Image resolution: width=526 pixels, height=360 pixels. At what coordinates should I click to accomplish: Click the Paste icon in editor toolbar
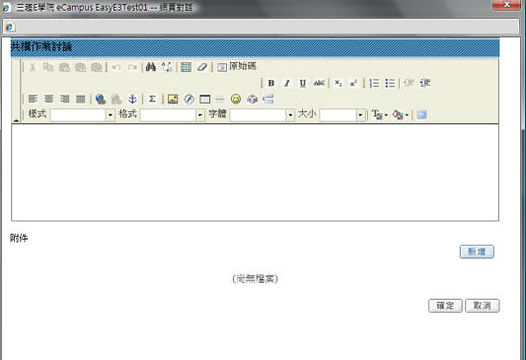pyautogui.click(x=64, y=67)
